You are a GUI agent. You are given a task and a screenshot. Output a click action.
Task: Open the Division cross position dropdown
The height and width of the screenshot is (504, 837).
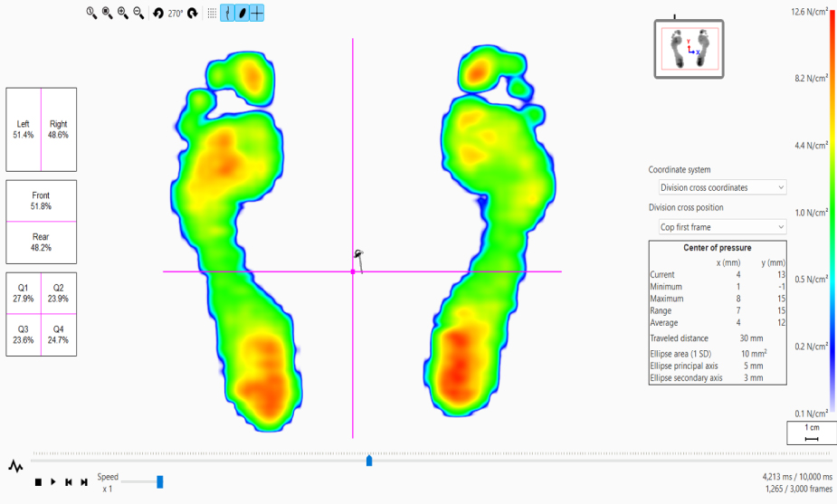(722, 226)
